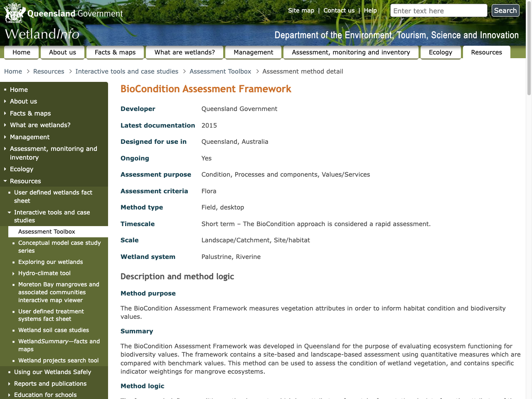Open the Assessment Toolbox breadcrumb link

tap(220, 71)
